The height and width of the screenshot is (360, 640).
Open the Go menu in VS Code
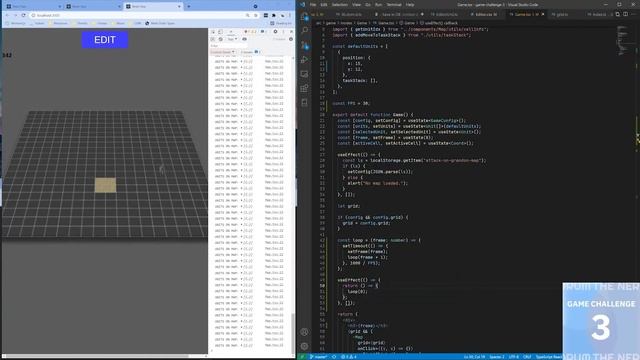(368, 5)
